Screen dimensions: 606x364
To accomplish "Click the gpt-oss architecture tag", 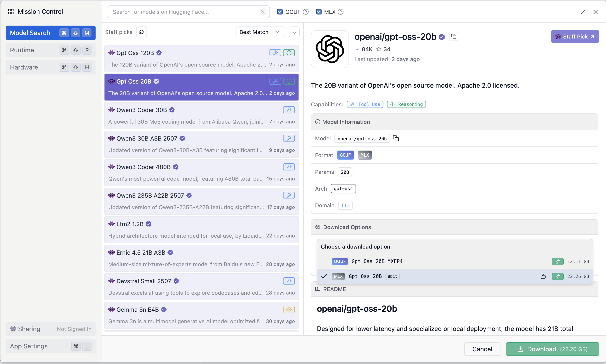I will click(x=343, y=189).
